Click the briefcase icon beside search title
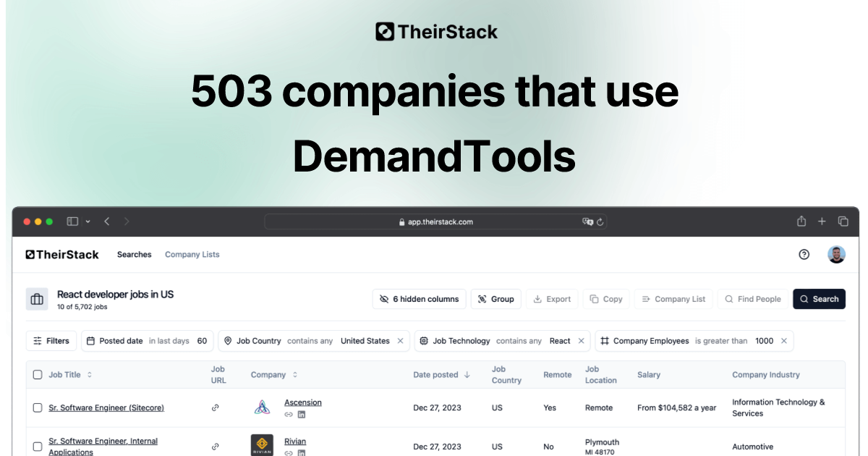868x456 pixels. 37,299
